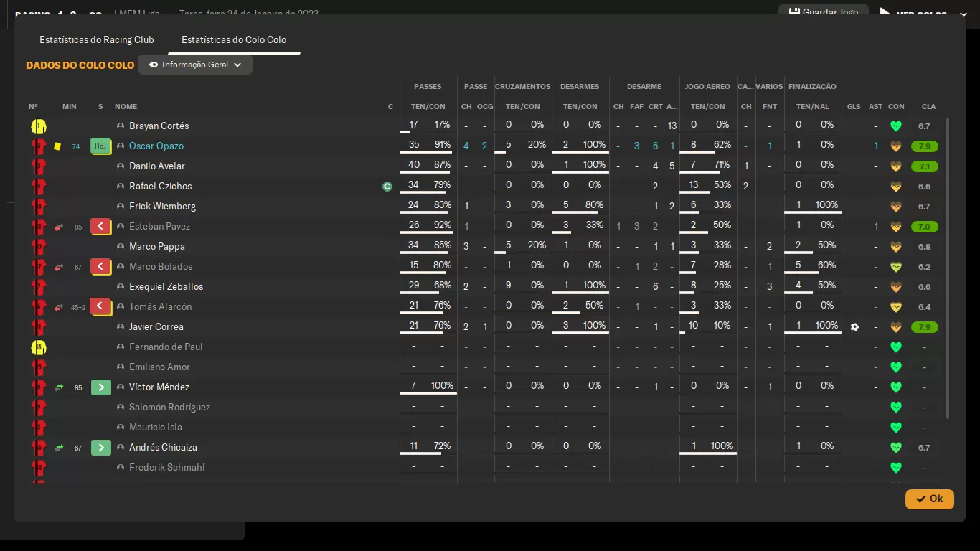Click the swap icon of Esteban Pavez row
This screenshot has width=980, height=551.
click(x=59, y=227)
